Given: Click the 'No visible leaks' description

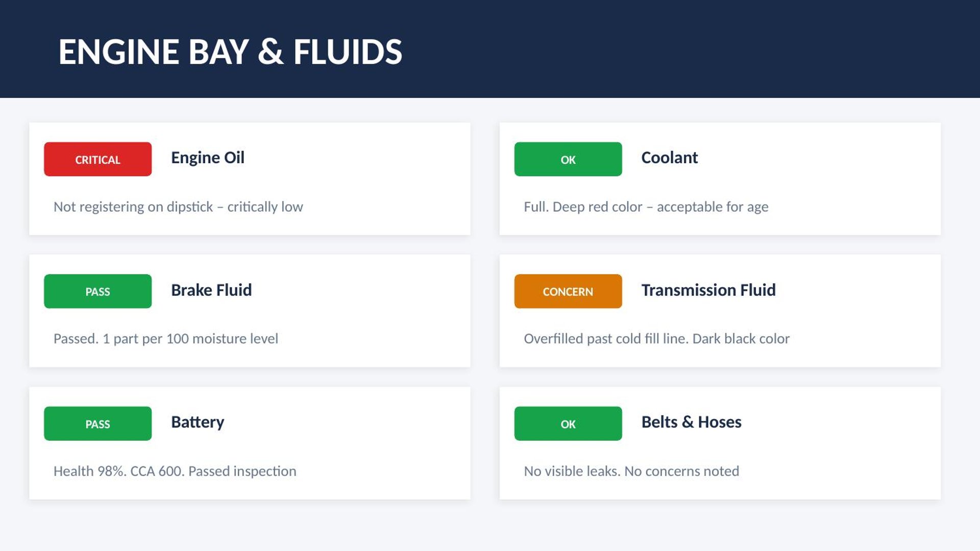Looking at the screenshot, I should tap(631, 471).
